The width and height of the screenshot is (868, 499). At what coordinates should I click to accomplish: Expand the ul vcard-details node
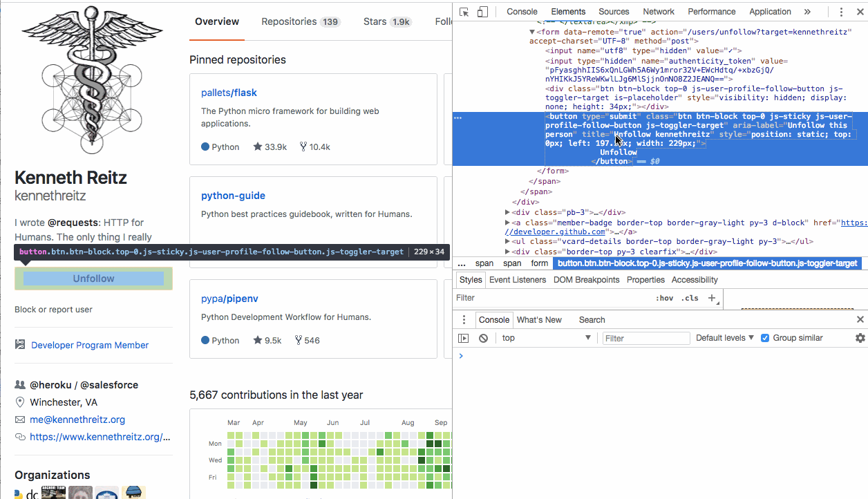tap(508, 242)
